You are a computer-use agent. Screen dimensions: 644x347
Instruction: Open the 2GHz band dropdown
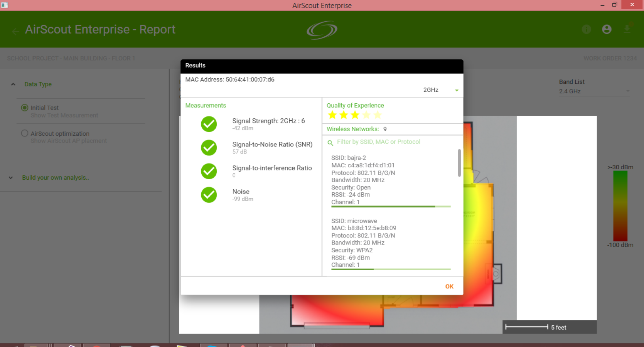click(x=440, y=90)
